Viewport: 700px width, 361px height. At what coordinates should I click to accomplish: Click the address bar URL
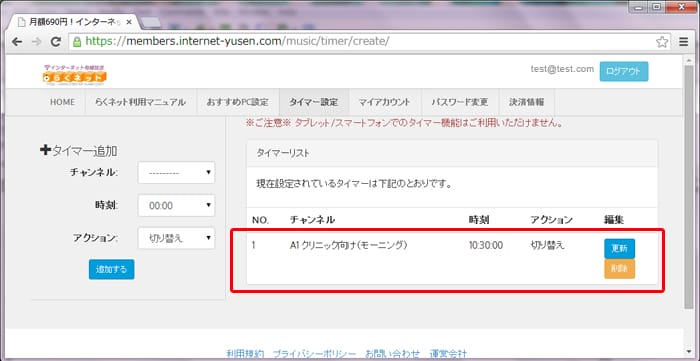[x=237, y=41]
